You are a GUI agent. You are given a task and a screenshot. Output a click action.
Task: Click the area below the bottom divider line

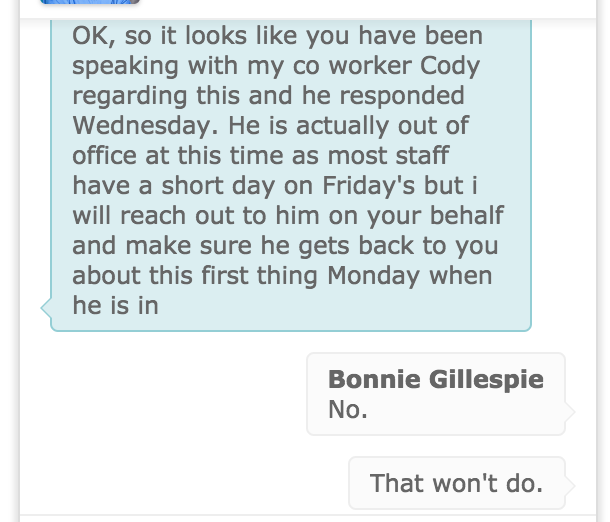tap(308, 519)
